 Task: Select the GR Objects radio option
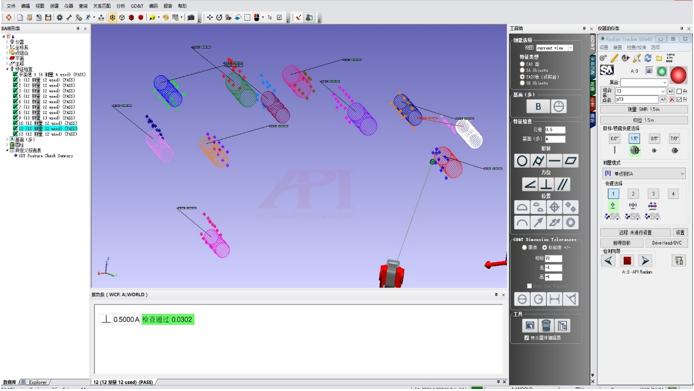[522, 83]
